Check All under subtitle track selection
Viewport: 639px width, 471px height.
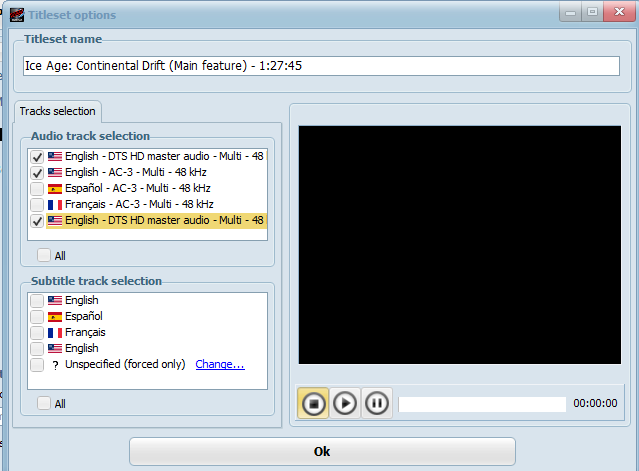pyautogui.click(x=44, y=403)
